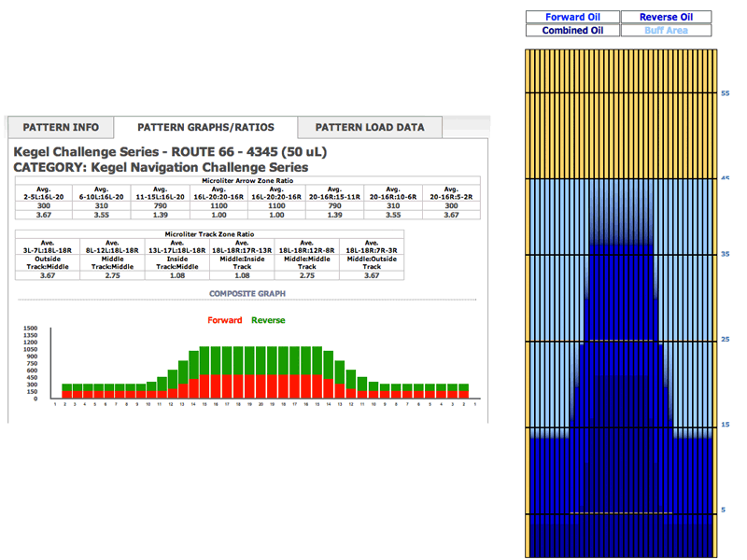This screenshot has height=560, width=747.
Task: Click the 'Middle:Inside Track' cell
Action: click(x=242, y=263)
